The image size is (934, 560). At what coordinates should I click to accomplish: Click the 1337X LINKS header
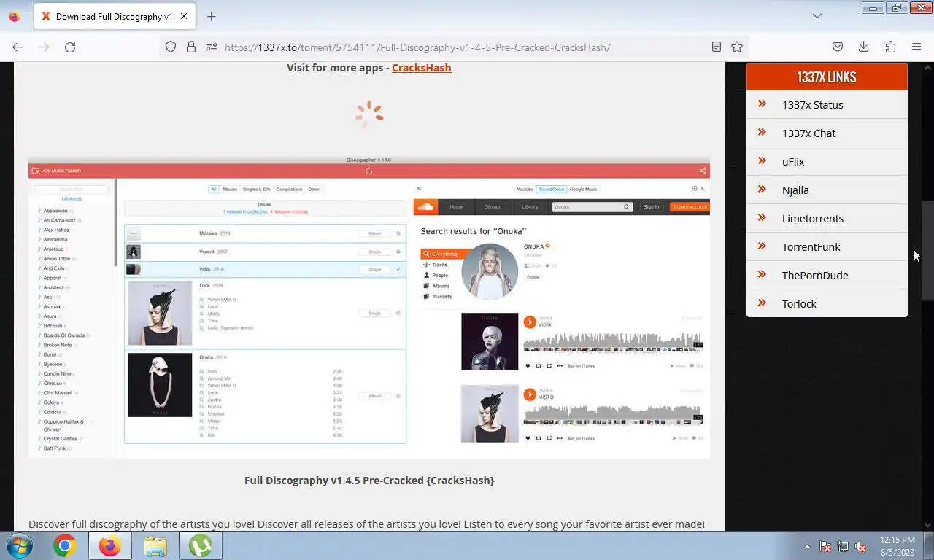click(827, 77)
